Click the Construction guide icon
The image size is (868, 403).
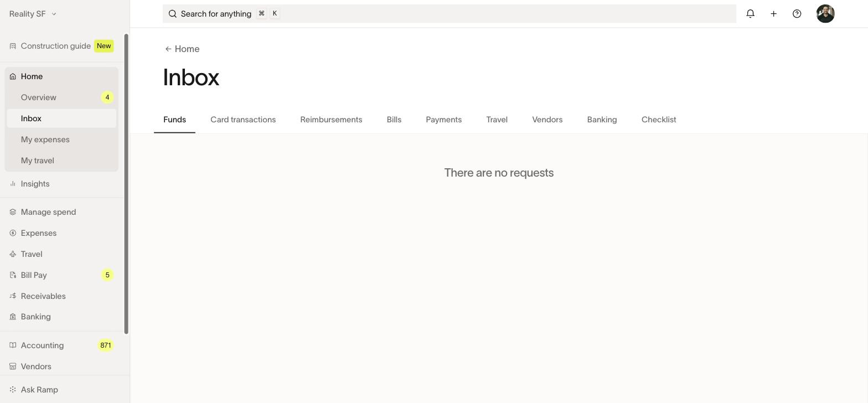coord(13,46)
